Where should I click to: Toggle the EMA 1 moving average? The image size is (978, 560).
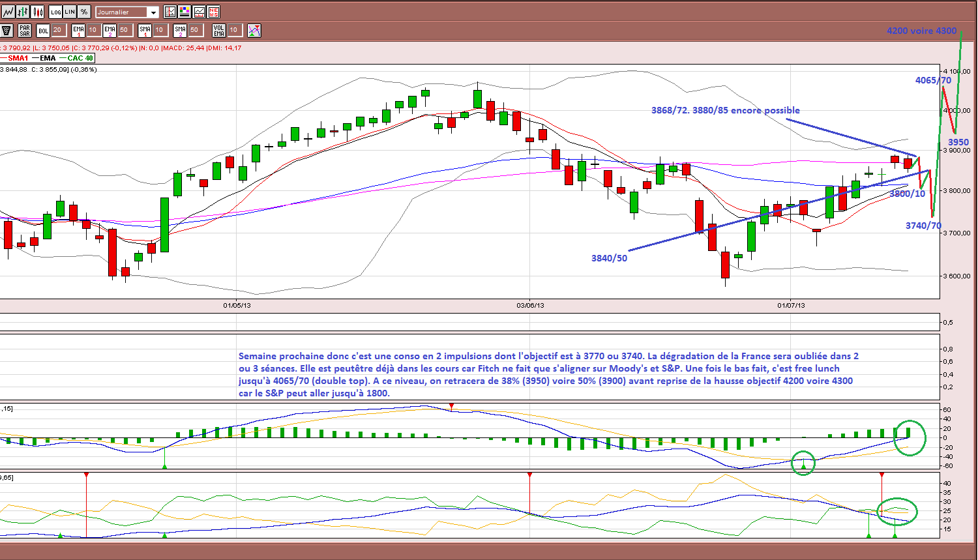78,30
